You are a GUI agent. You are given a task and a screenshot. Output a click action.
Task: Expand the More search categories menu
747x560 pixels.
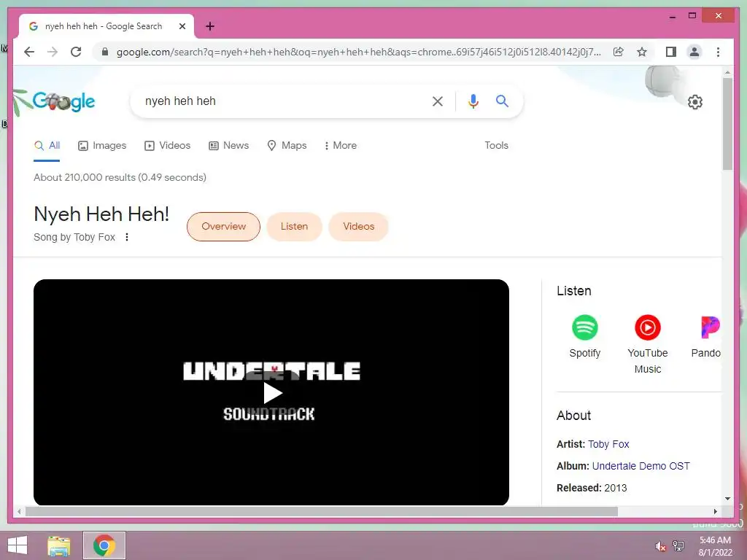[x=340, y=146]
